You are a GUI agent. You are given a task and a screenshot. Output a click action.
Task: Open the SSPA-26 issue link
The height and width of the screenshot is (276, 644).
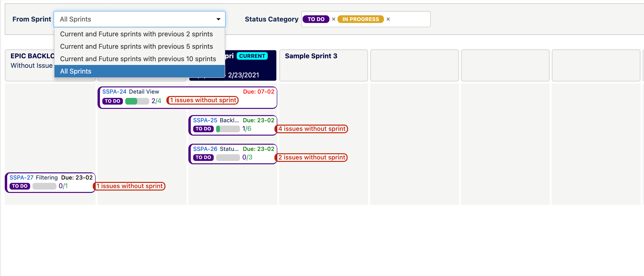205,149
